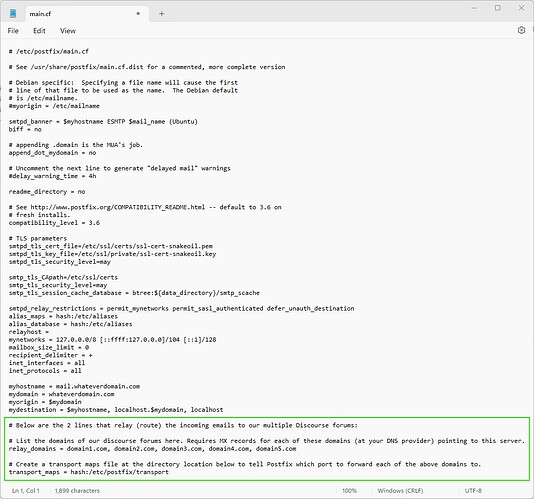Click the 'myorigin = $mydomain' line
Viewport: 534px width, 499px height.
point(45,402)
